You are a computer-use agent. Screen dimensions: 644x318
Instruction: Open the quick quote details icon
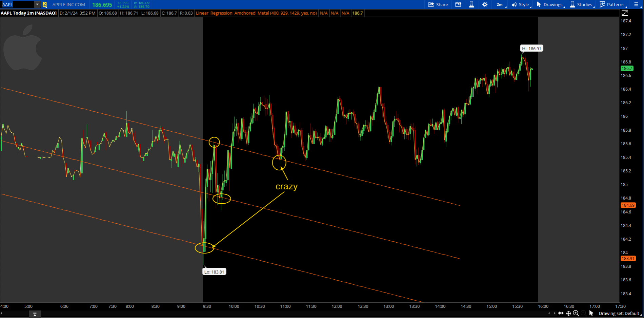458,4
